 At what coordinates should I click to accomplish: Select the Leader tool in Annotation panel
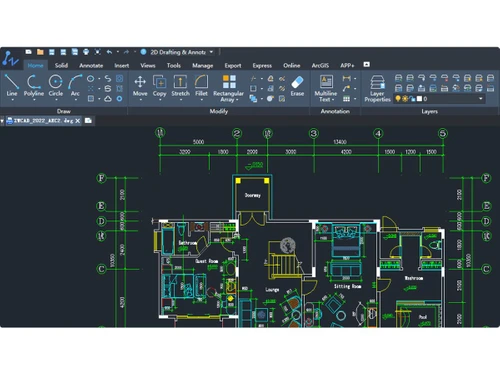(346, 89)
